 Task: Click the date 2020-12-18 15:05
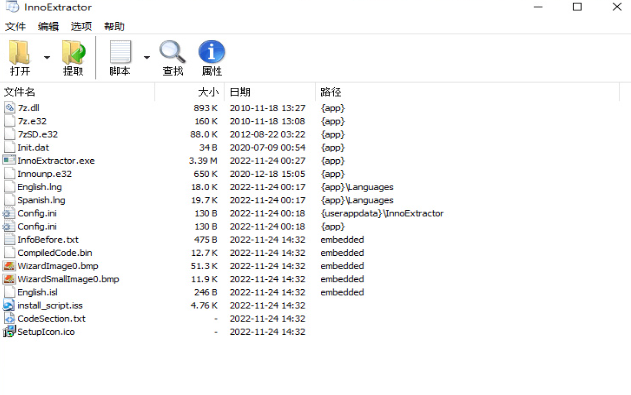coord(268,174)
